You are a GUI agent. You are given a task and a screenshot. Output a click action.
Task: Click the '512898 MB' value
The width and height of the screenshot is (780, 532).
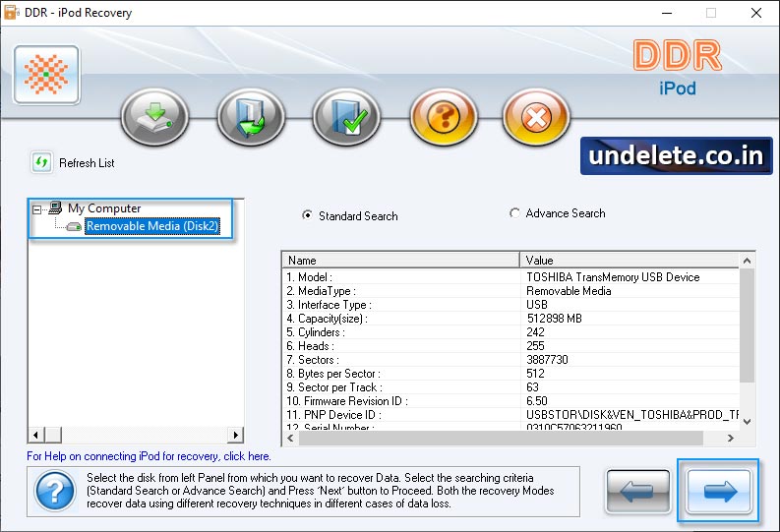coord(554,319)
